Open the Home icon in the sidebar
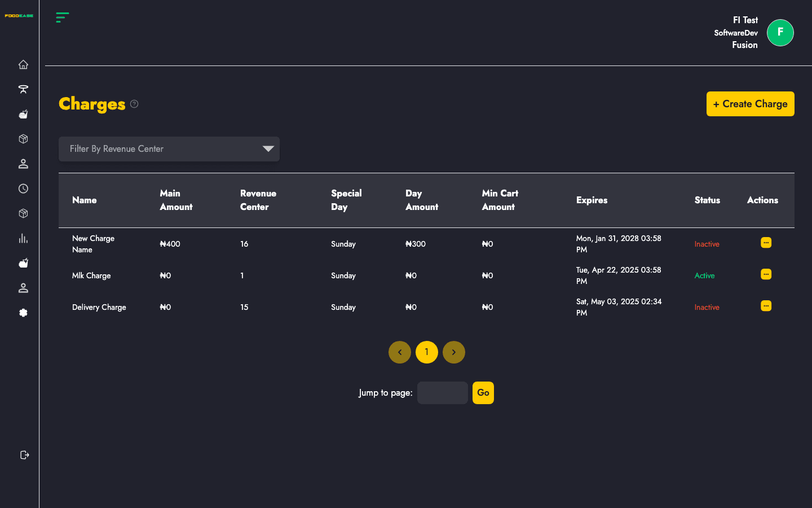This screenshot has height=508, width=812. tap(23, 64)
